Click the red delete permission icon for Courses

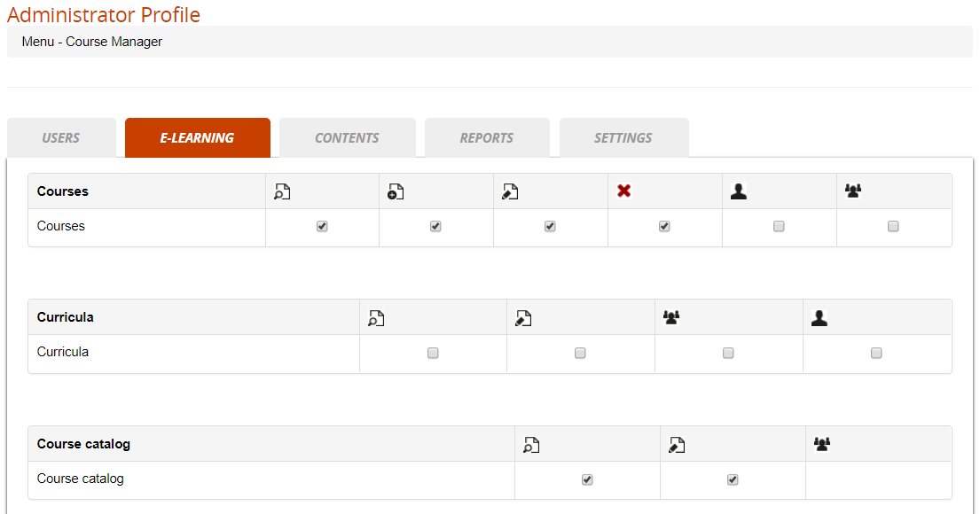623,191
